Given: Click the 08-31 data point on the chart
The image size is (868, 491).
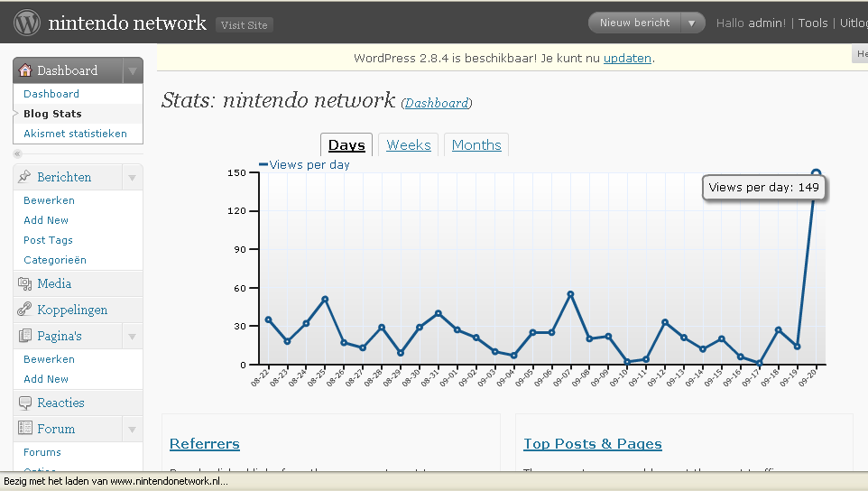Looking at the screenshot, I should tap(439, 313).
